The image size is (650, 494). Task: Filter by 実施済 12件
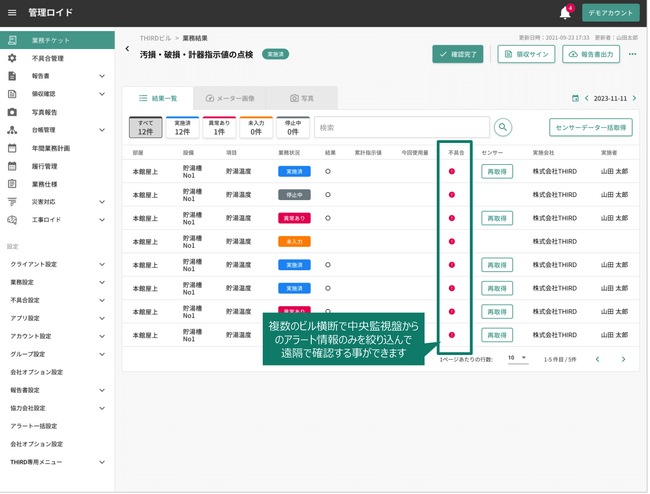[x=182, y=127]
